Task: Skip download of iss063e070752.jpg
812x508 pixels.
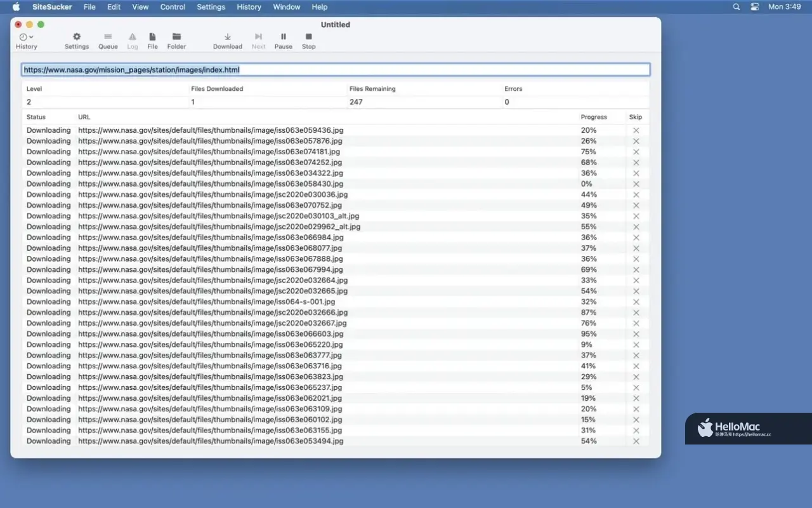Action: tap(636, 206)
